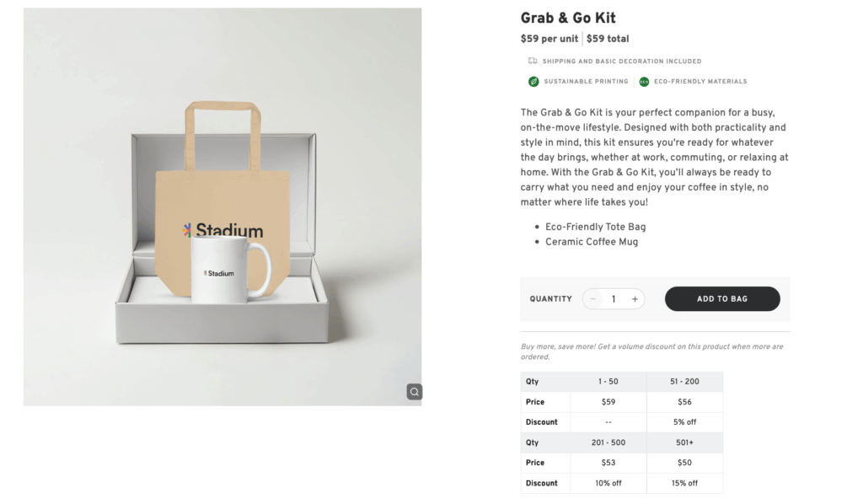Select the Ceramic Coffee Mug list item
This screenshot has height=504, width=863.
point(590,241)
